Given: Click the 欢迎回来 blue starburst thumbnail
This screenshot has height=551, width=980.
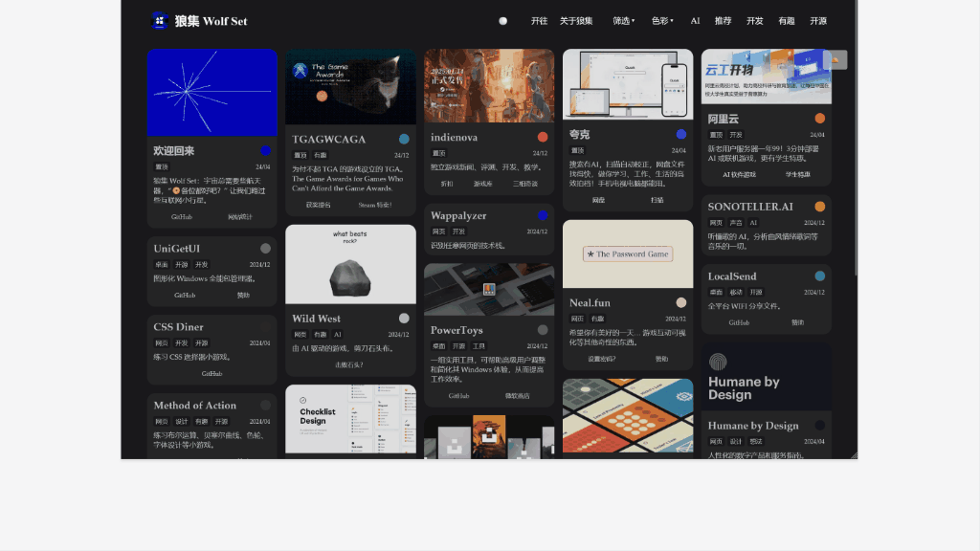Looking at the screenshot, I should 212,93.
